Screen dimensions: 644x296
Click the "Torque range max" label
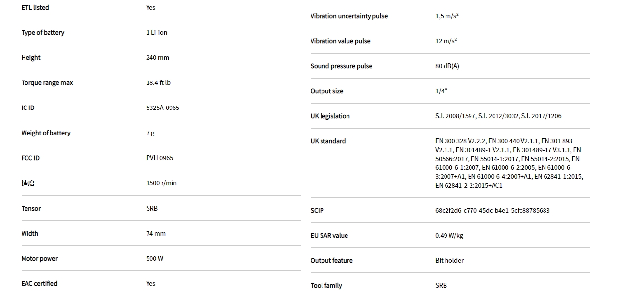point(47,83)
